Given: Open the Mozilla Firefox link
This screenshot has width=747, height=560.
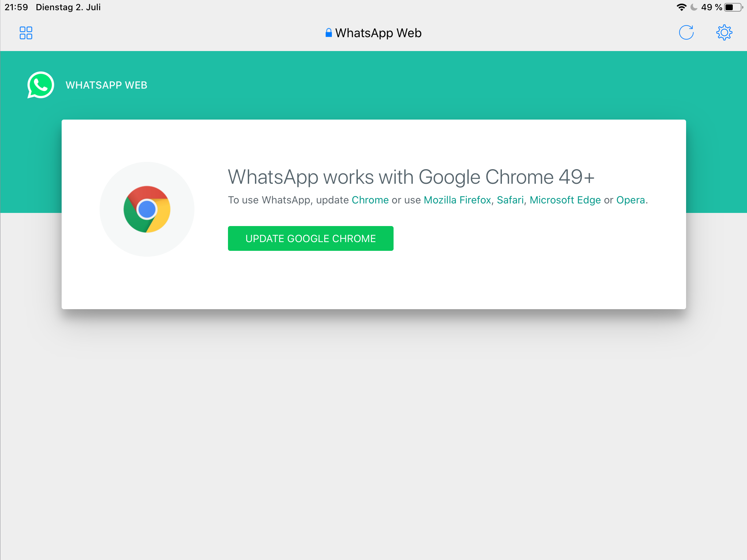Looking at the screenshot, I should tap(457, 200).
